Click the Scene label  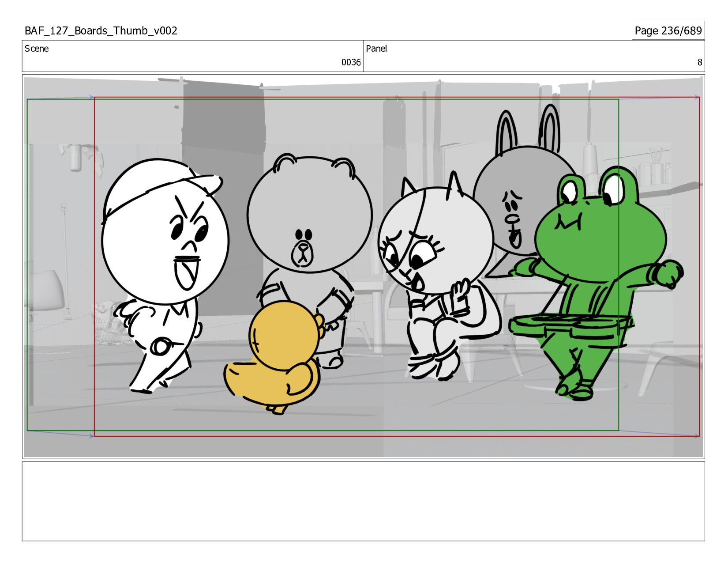point(37,49)
